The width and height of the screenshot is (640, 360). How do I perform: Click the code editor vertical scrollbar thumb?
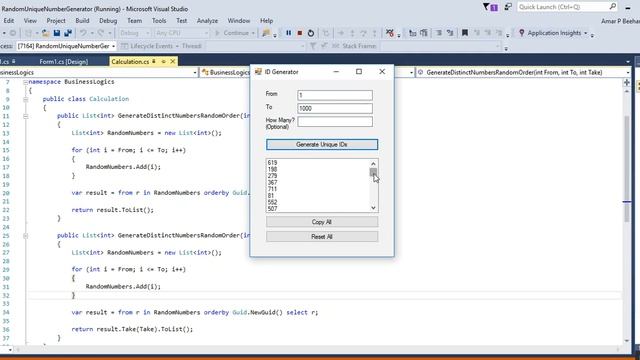(627, 169)
